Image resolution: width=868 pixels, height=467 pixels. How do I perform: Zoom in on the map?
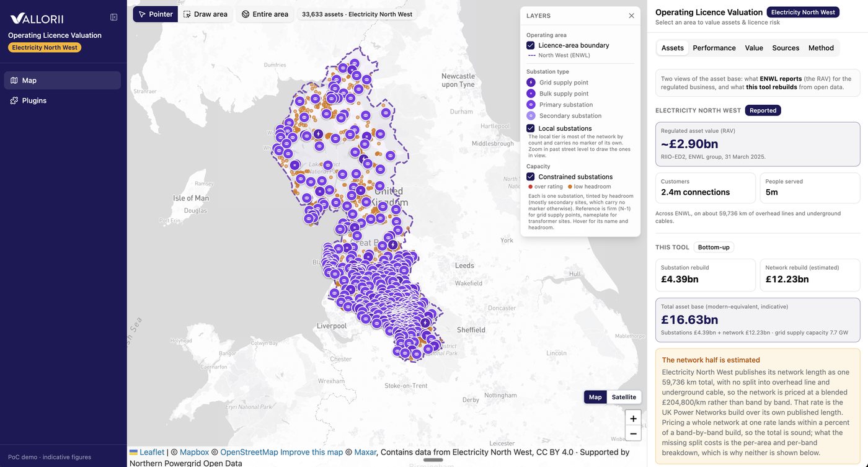point(633,419)
